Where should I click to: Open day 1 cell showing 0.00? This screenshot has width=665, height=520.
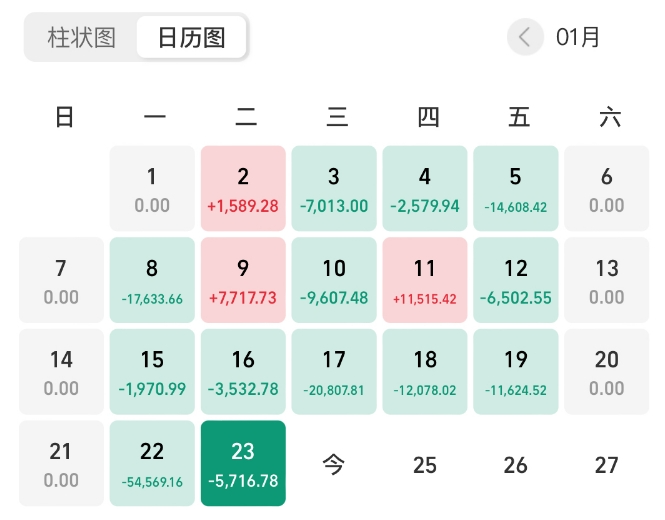pos(152,188)
